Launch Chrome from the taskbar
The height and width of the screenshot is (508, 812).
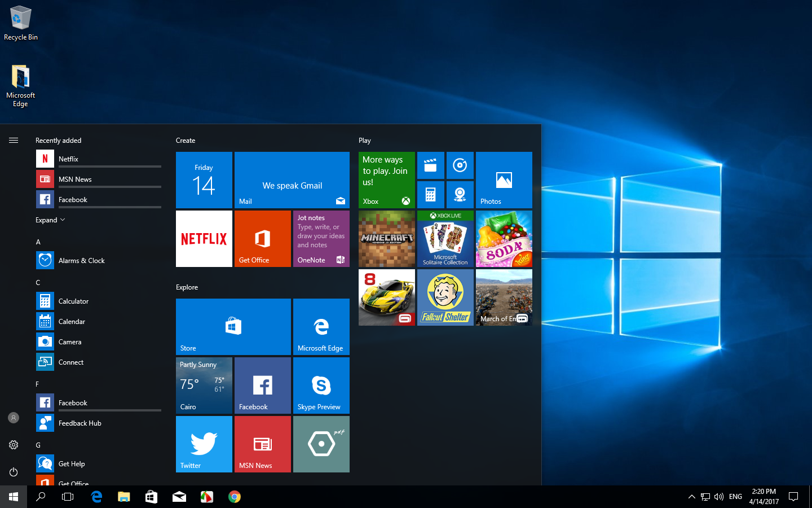pos(235,497)
